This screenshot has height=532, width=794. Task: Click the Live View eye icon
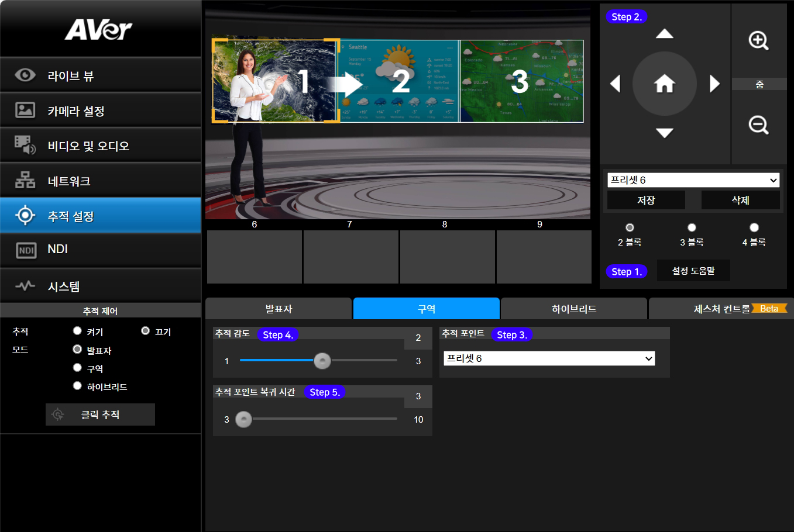click(x=25, y=75)
